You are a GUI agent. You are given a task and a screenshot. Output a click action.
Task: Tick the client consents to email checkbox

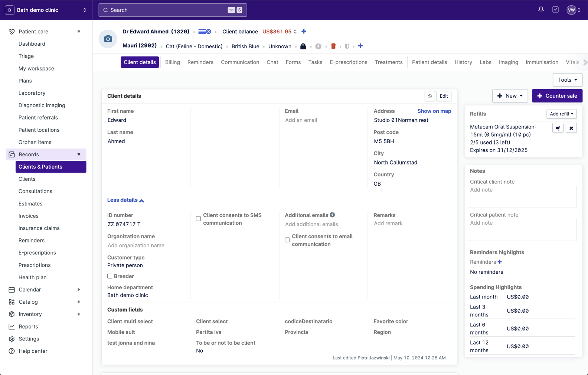click(287, 240)
